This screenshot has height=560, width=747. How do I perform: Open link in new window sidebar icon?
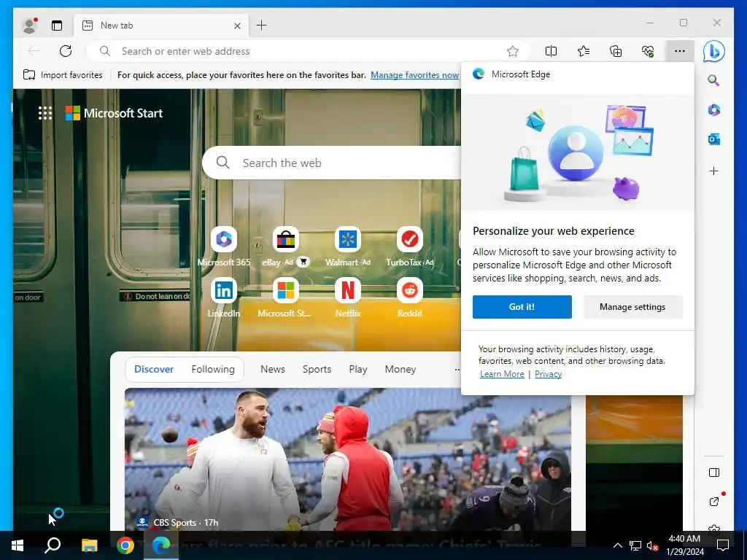click(713, 502)
